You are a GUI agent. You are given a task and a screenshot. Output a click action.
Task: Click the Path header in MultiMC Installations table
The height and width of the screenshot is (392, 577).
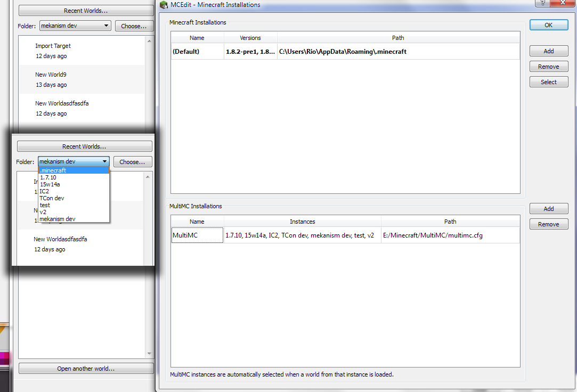pos(450,222)
